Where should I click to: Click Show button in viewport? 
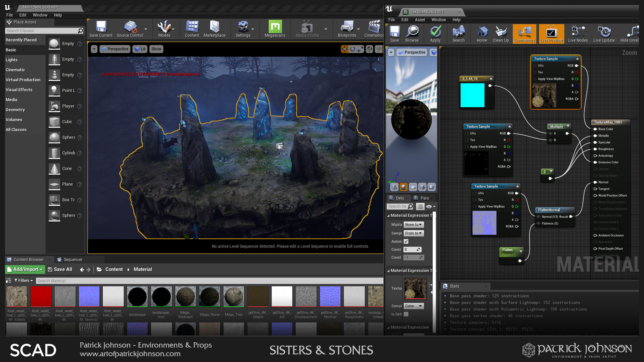[156, 49]
